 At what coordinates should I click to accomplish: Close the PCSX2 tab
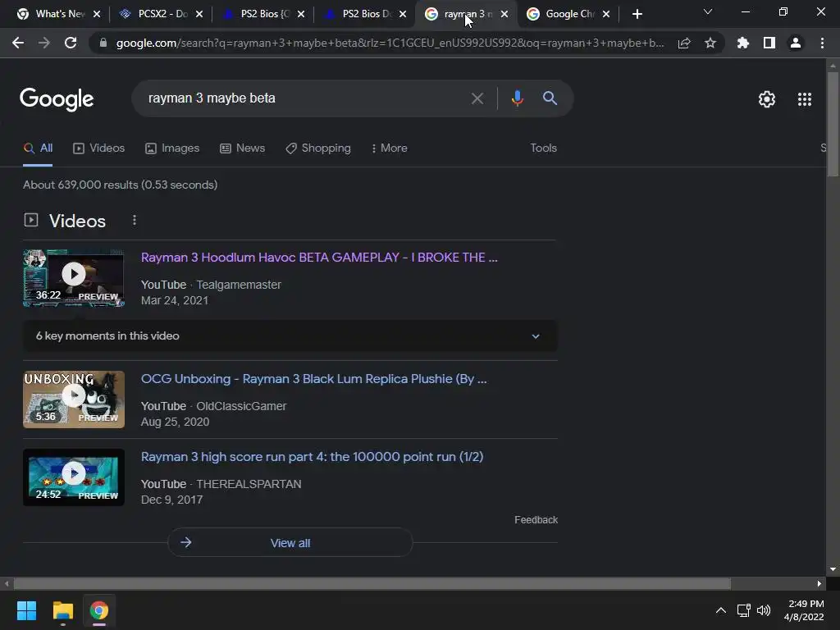199,15
